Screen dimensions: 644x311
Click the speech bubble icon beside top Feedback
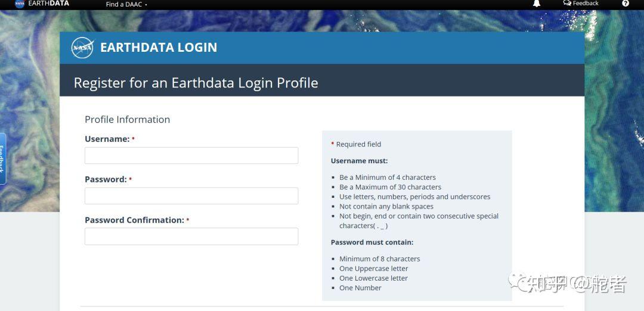[567, 3]
